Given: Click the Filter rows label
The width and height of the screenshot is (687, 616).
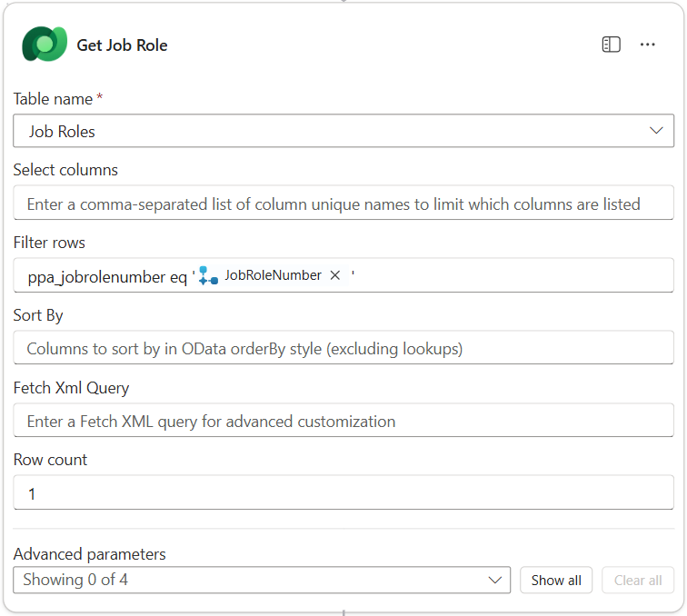Looking at the screenshot, I should click(x=49, y=243).
